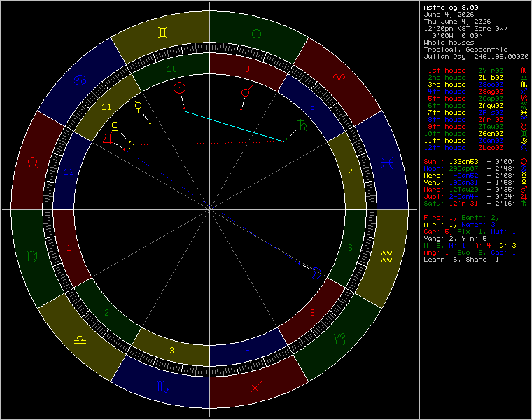Viewport: 532px width, 420px height.
Task: Click the 'Moon: 29Cap07' row
Action: [476, 169]
